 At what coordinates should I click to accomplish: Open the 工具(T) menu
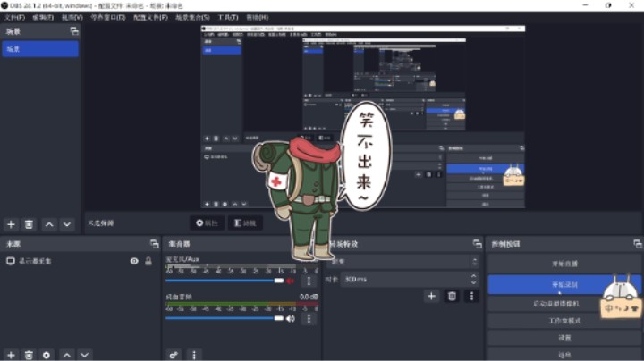click(228, 17)
